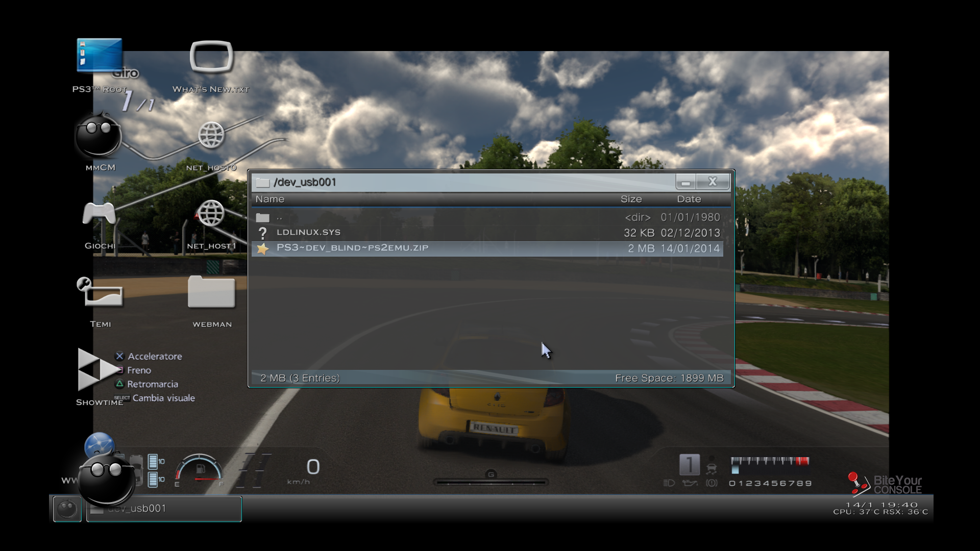Viewport: 980px width, 551px height.
Task: Click the star icon next to ps2emu.zip
Action: 262,248
